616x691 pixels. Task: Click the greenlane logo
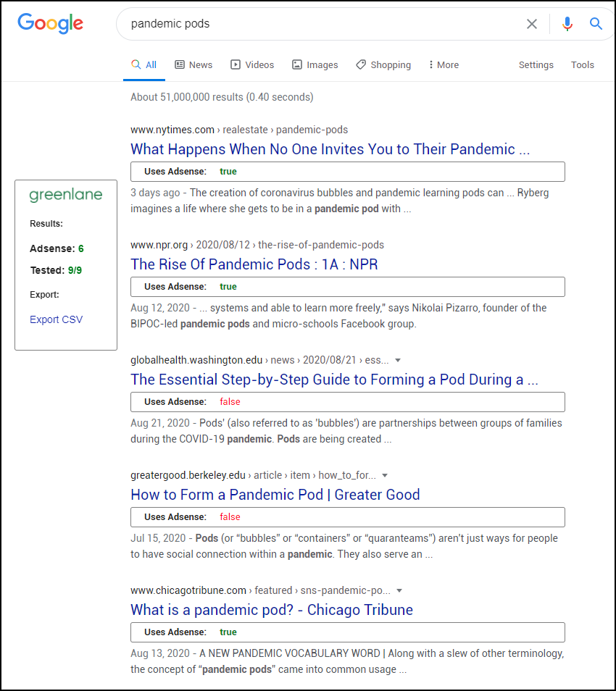point(66,195)
